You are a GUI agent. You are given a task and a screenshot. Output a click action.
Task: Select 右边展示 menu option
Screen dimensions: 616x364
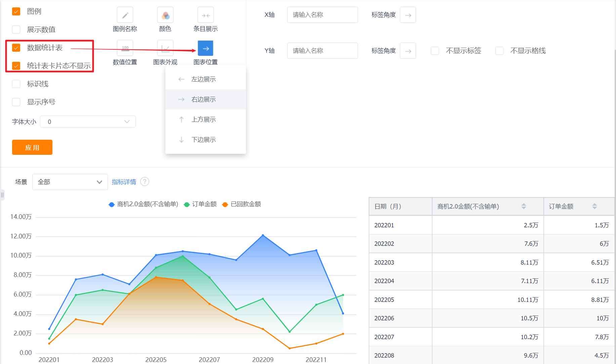coord(206,99)
